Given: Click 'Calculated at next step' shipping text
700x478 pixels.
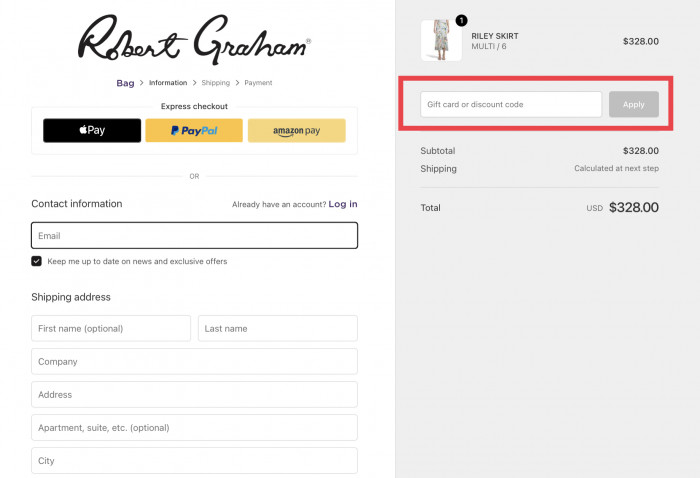Looking at the screenshot, I should pyautogui.click(x=617, y=168).
